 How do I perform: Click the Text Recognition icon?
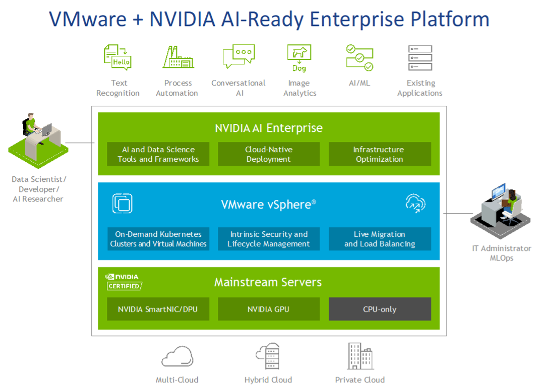pyautogui.click(x=117, y=57)
